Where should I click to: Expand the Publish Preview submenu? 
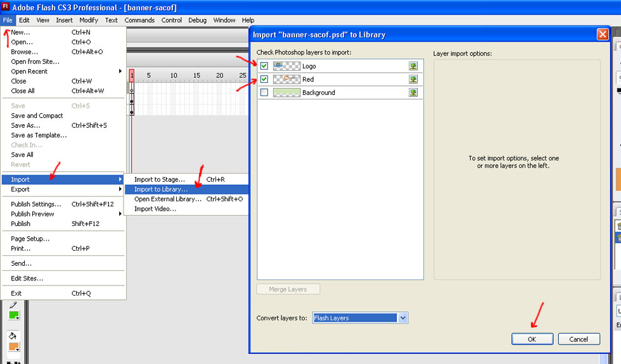point(120,214)
